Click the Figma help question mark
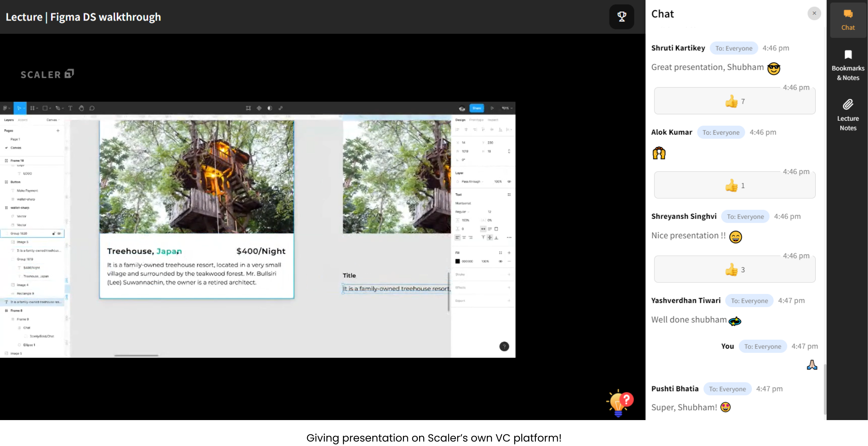 [504, 346]
